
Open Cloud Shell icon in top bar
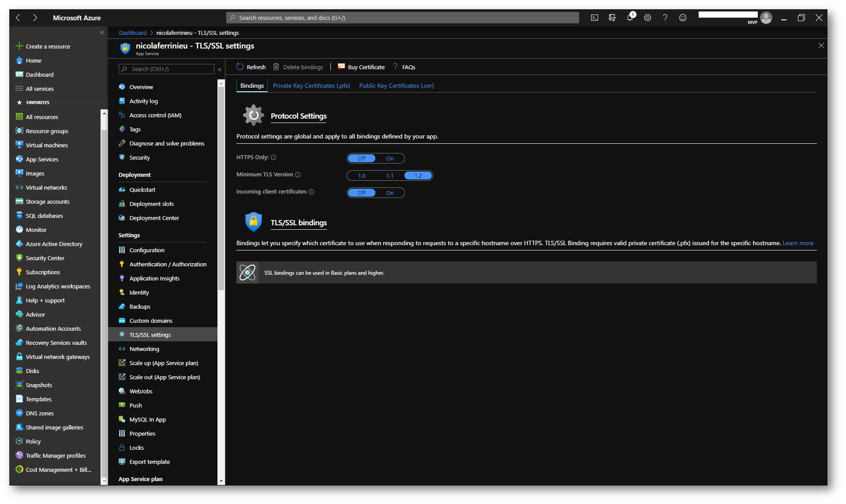point(595,18)
